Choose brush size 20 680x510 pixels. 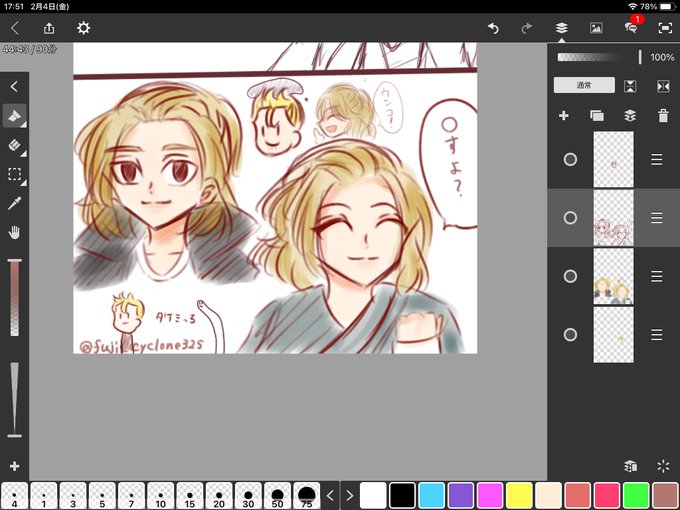click(x=219, y=496)
